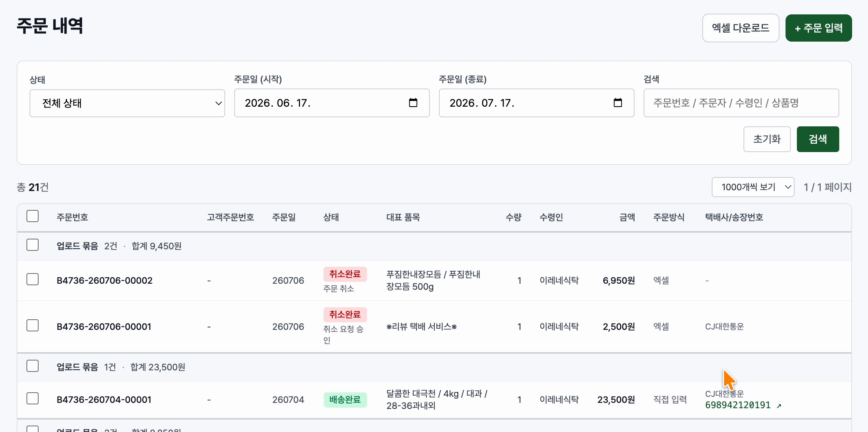The height and width of the screenshot is (432, 868).
Task: Toggle the select-all checkbox in table header
Action: (x=33, y=216)
